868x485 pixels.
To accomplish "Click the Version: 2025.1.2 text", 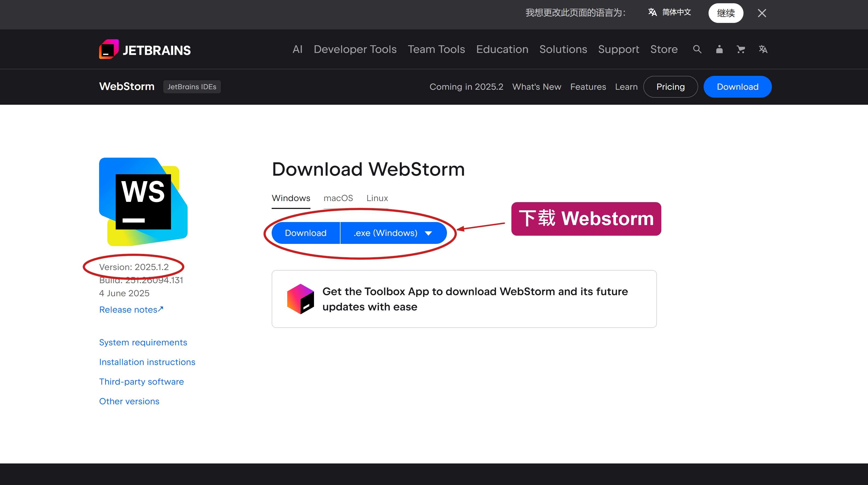I will (134, 267).
